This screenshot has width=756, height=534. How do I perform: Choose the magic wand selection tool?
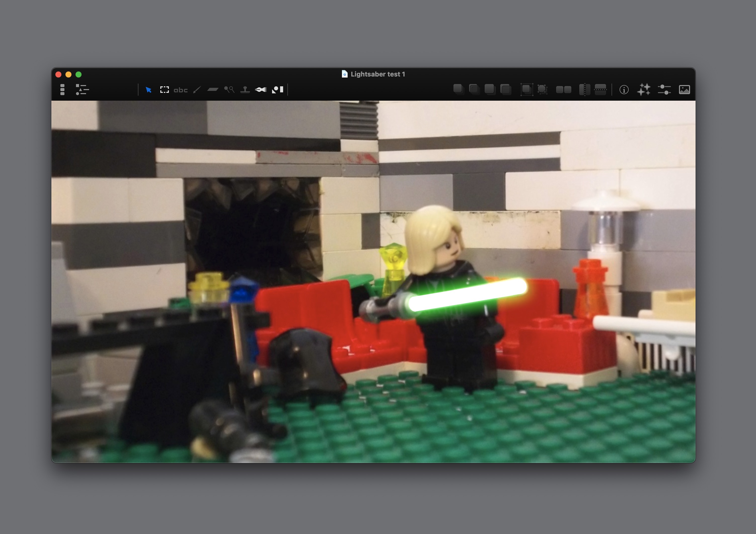point(229,90)
